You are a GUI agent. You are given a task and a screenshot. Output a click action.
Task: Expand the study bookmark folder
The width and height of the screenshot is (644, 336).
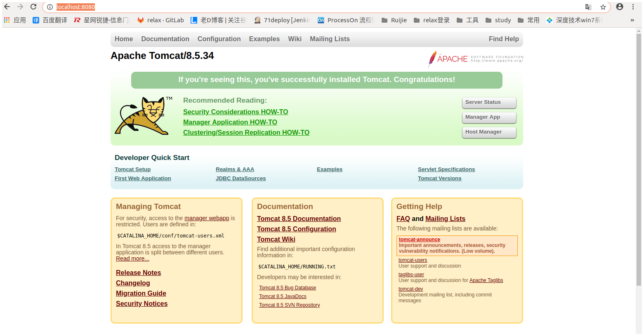coord(498,20)
